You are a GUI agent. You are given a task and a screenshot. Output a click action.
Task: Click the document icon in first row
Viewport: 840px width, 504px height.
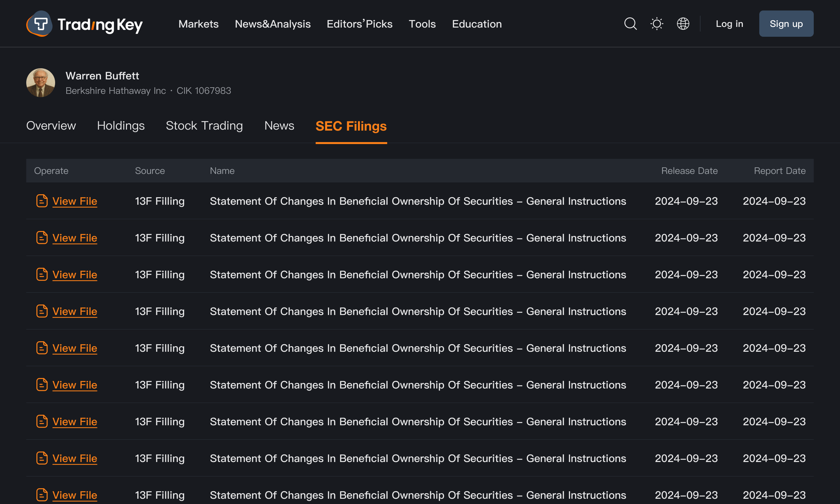pyautogui.click(x=42, y=201)
